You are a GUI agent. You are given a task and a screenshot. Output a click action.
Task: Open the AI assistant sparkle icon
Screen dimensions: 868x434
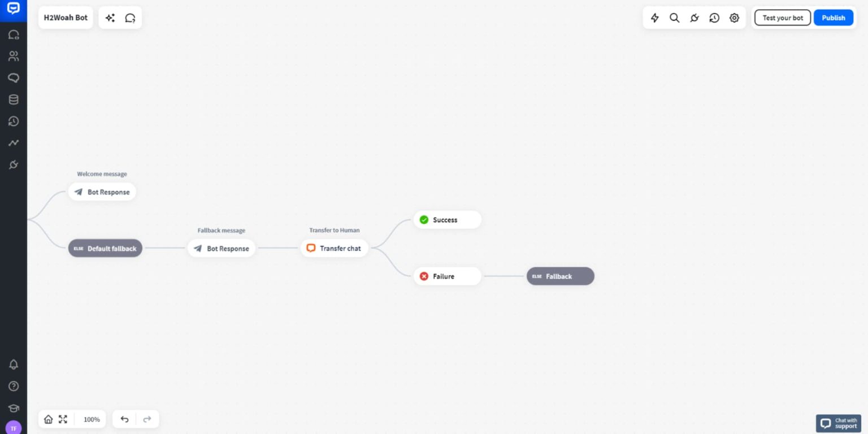[110, 18]
